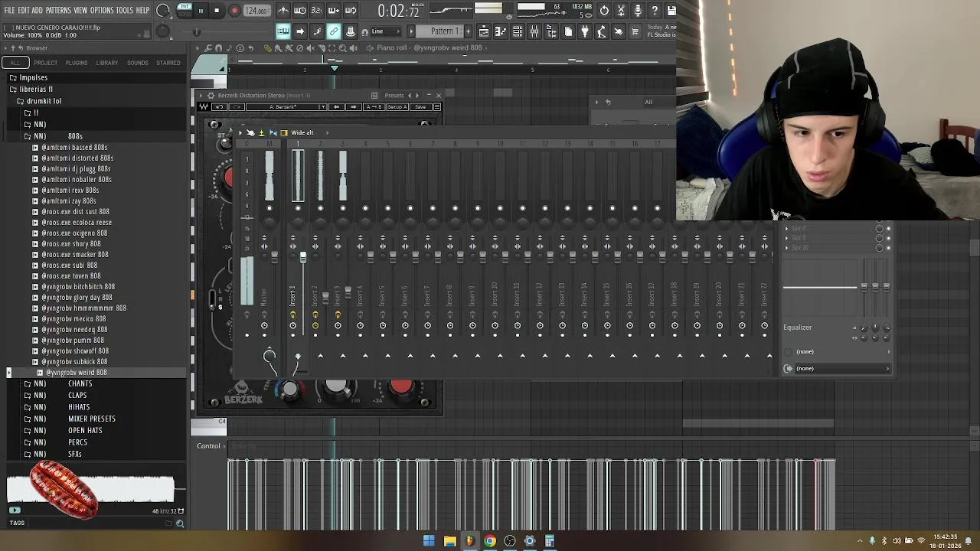Click the 'Setup A' button
The width and height of the screenshot is (980, 551).
397,107
